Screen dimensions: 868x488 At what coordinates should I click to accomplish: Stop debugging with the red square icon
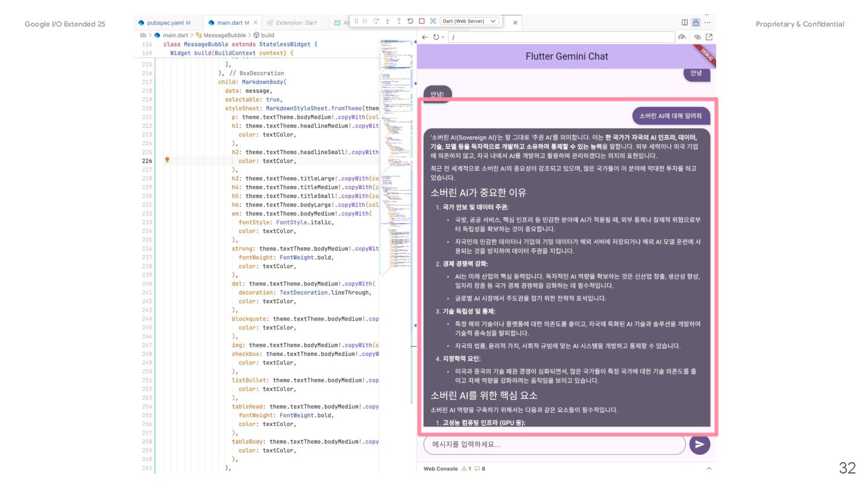tap(422, 21)
